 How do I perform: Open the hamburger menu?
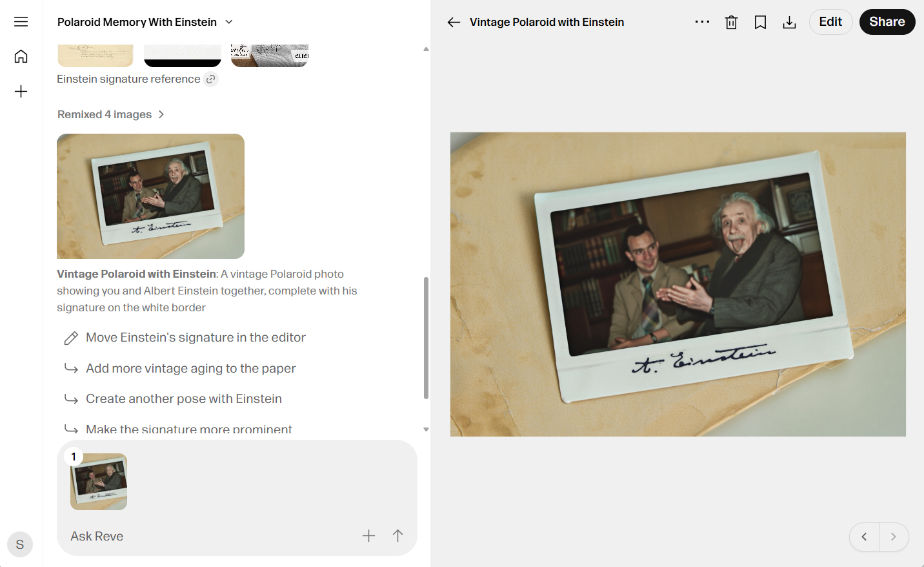[x=21, y=22]
